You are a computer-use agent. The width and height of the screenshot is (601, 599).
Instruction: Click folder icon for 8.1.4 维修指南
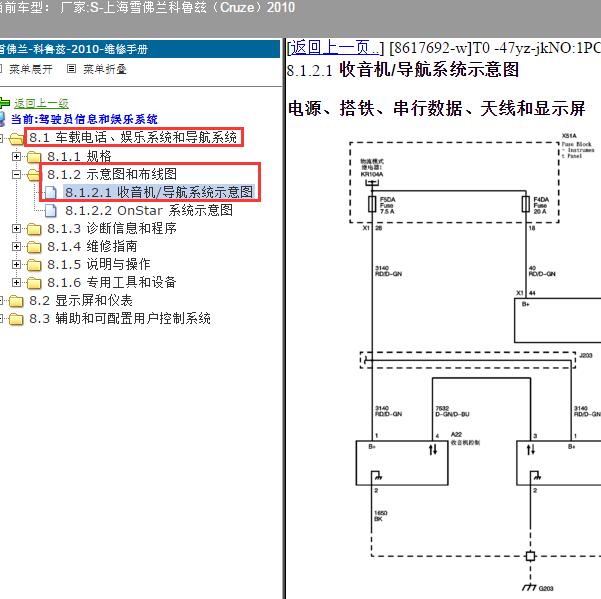(x=34, y=247)
